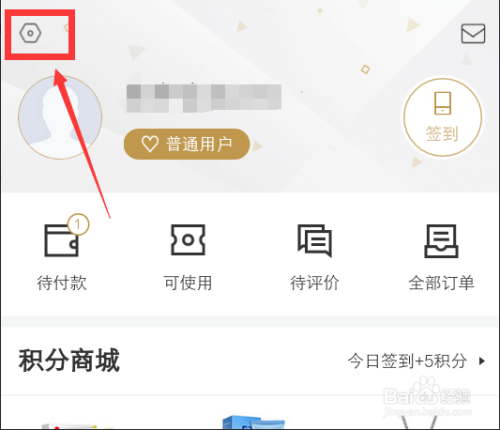Click the user avatar picture
The image size is (500, 430).
[x=60, y=117]
